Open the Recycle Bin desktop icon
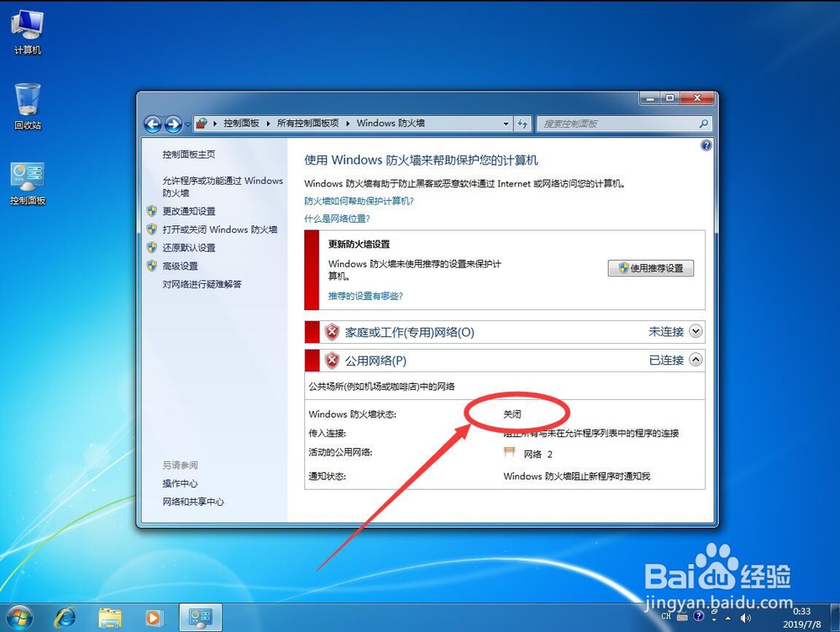840x632 pixels. point(28,106)
